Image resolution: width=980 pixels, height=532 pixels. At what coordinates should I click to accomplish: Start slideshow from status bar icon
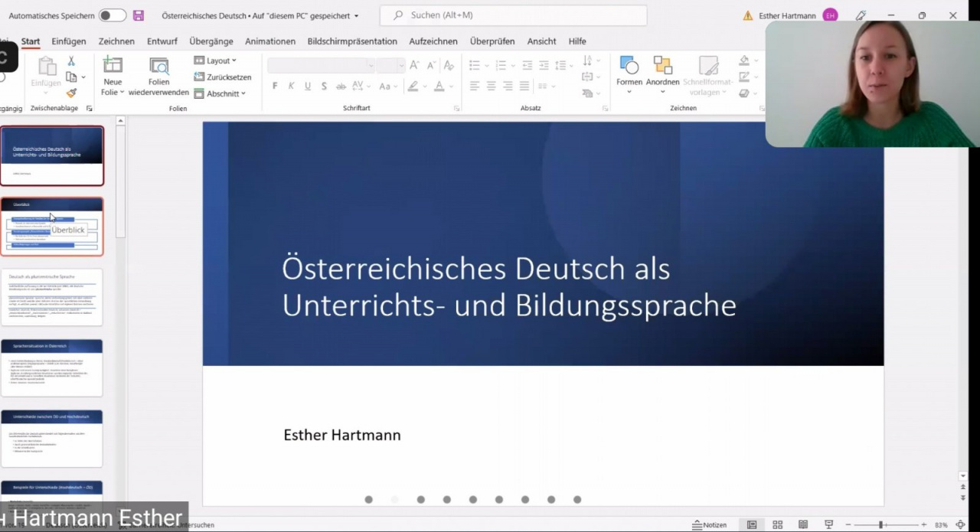[828, 524]
